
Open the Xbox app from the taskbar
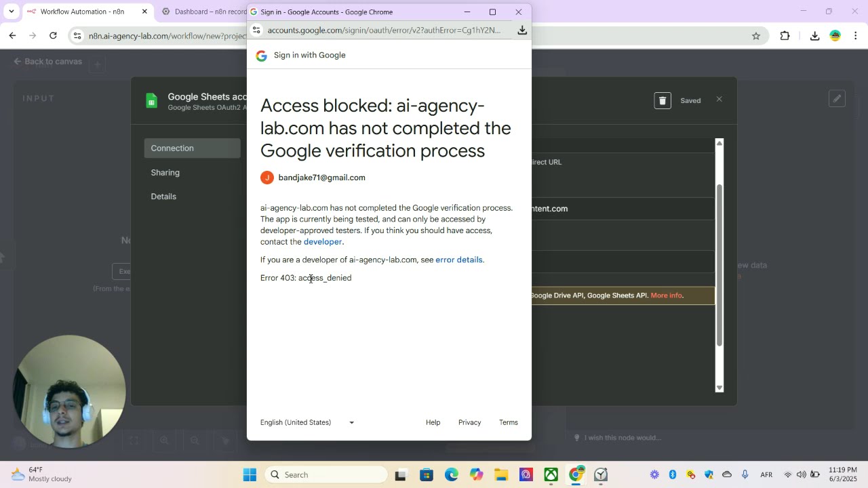(551, 474)
